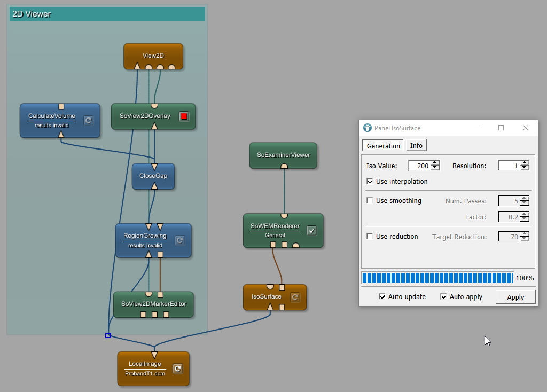Click the update icon on RegionGrowing module
This screenshot has height=392, width=547.
click(179, 240)
